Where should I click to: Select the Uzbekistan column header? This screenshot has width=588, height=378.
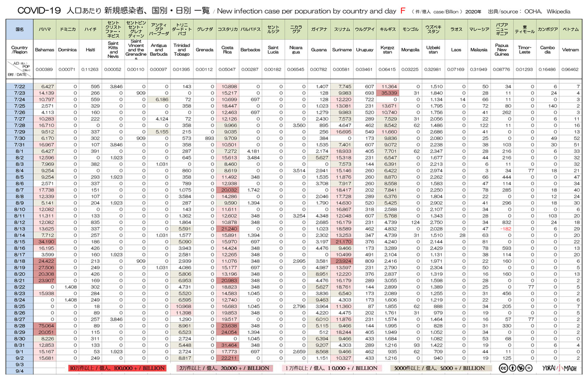coord(433,50)
